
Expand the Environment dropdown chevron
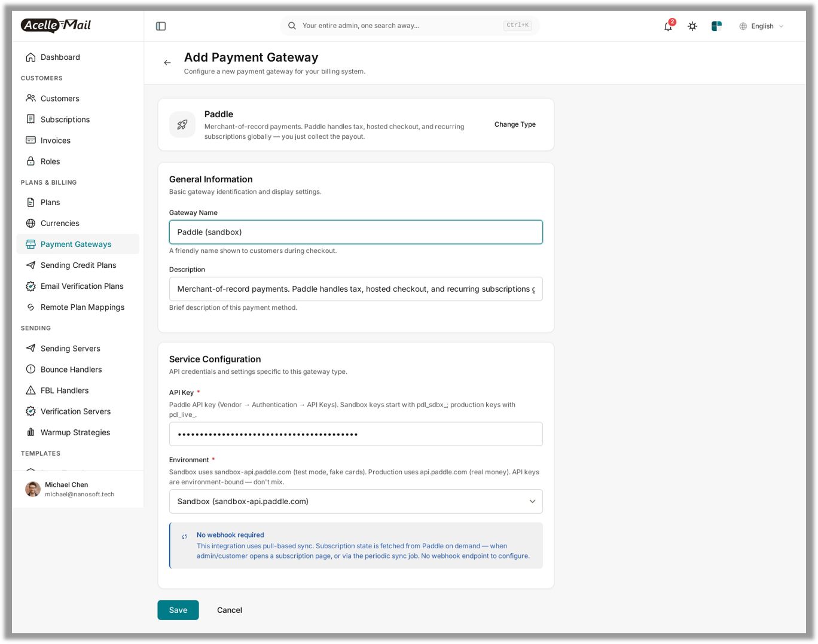pyautogui.click(x=532, y=501)
